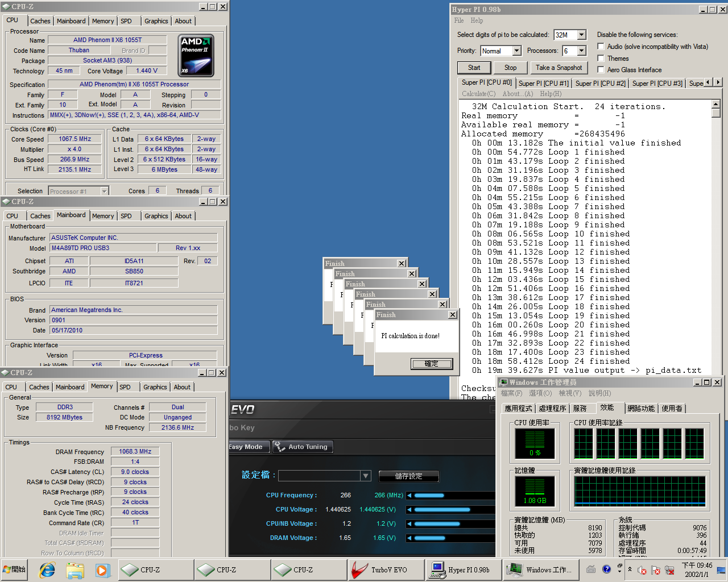Open the Priority Normal dropdown
This screenshot has width=728, height=582.
[516, 51]
